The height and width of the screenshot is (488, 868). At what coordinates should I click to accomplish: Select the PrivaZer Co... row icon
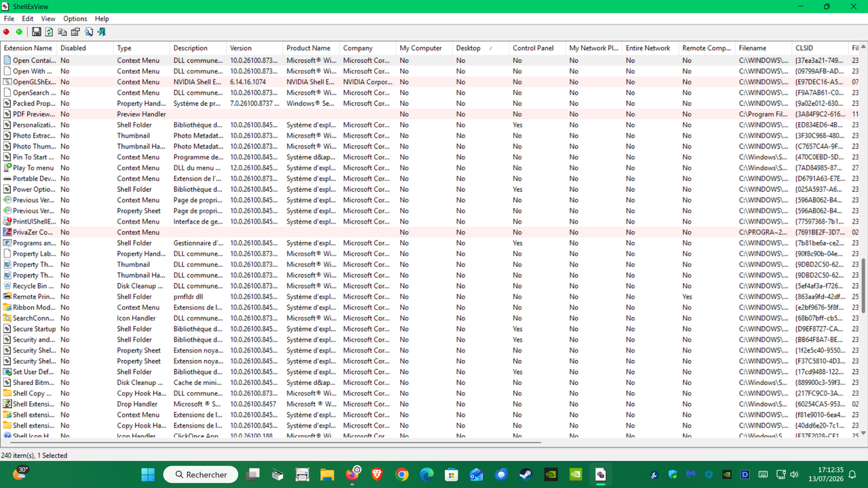7,232
